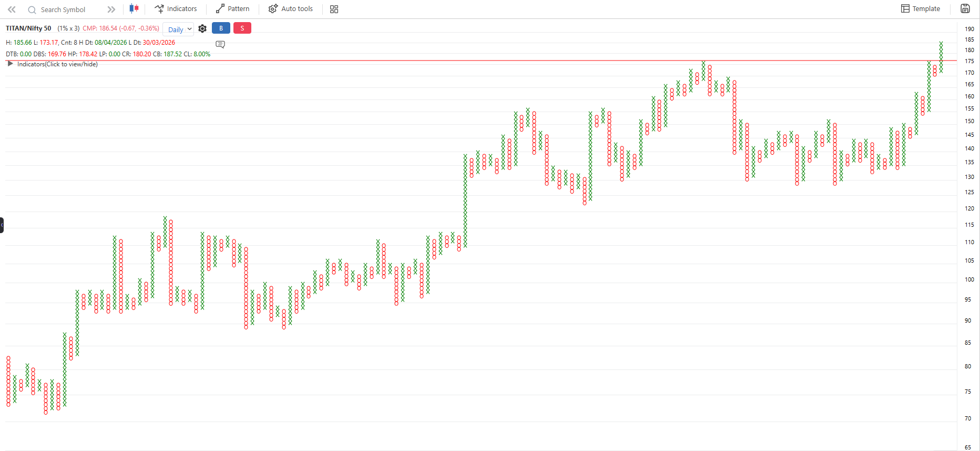Open the candlestick chart type icon
Image resolution: width=980 pixels, height=451 pixels.
[134, 8]
